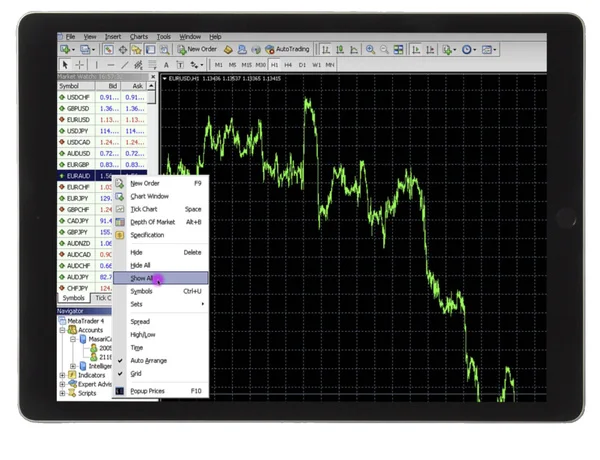Expand the Expert Advisors tree node
This screenshot has width=600, height=460.
[62, 384]
